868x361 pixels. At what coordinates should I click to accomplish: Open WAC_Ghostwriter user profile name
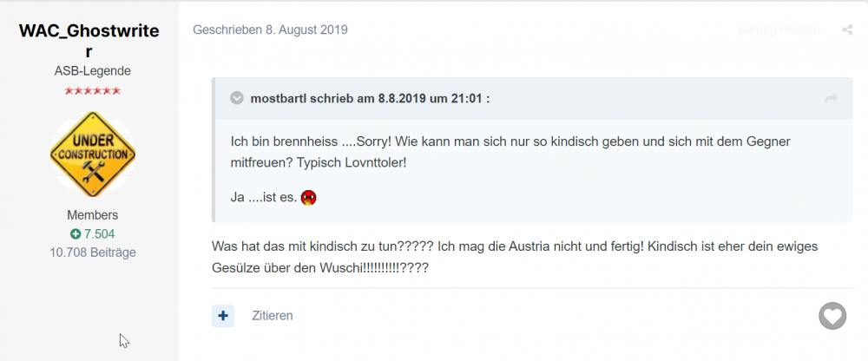coord(89,41)
